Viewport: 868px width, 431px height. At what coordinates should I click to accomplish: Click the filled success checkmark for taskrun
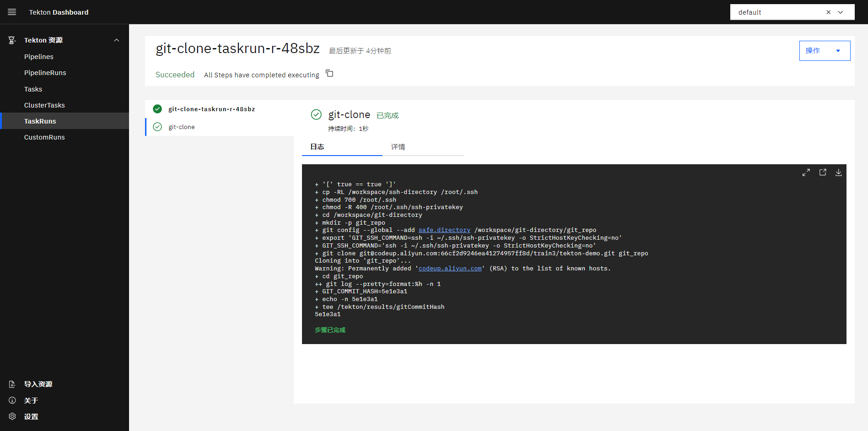[157, 109]
